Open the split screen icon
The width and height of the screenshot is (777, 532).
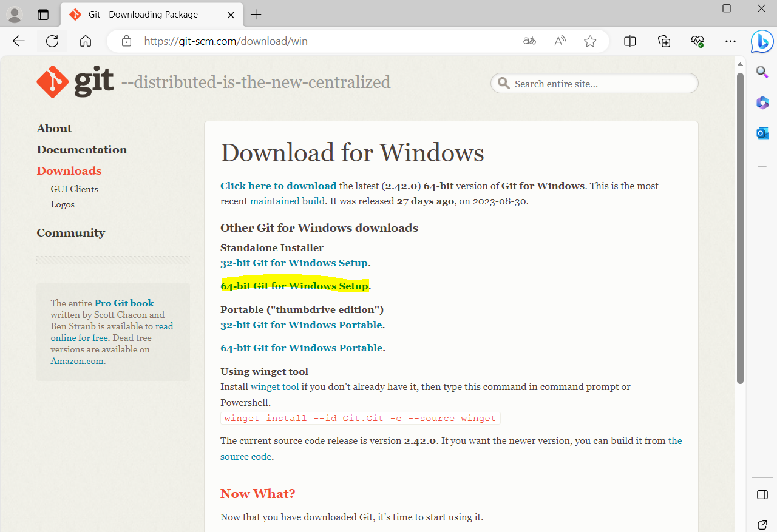[630, 41]
